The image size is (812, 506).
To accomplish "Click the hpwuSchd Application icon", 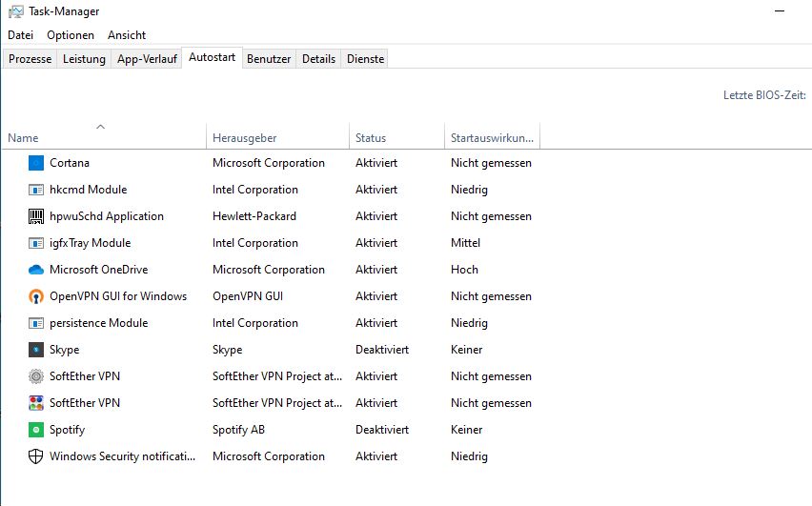I will 36,216.
